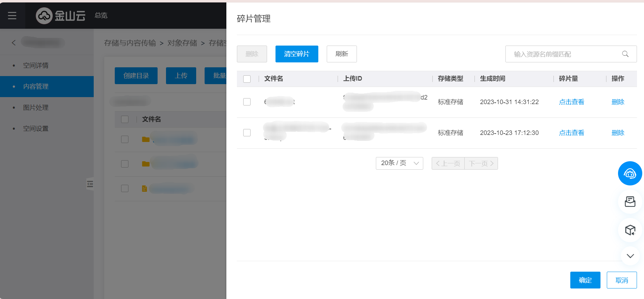Screen dimensions: 644x299
Task: Click the sidebar collapse handle icon
Action: [x=90, y=184]
